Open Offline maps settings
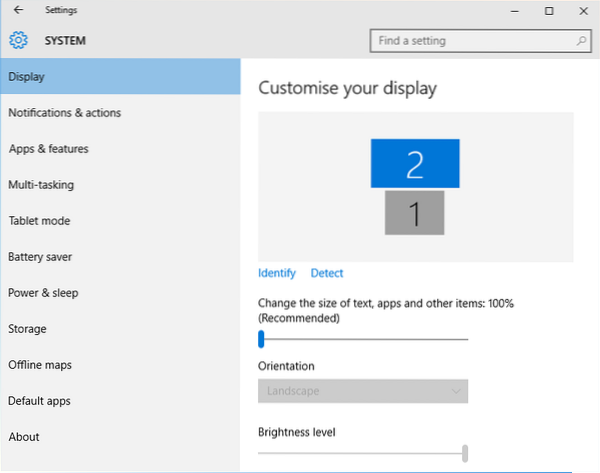The width and height of the screenshot is (600, 473). (40, 365)
